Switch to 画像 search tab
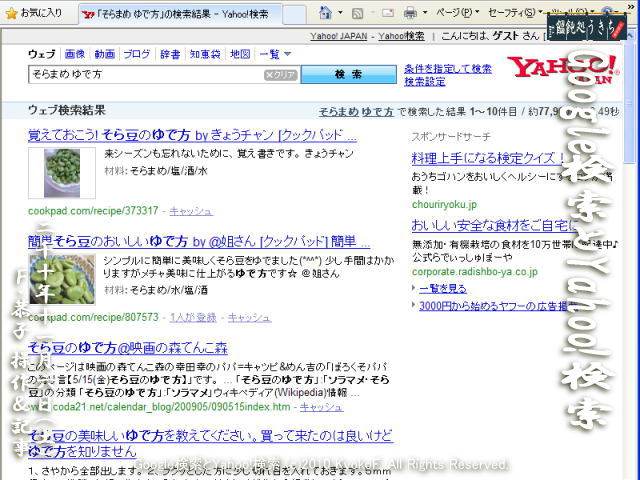This screenshot has height=480, width=640. [75, 54]
